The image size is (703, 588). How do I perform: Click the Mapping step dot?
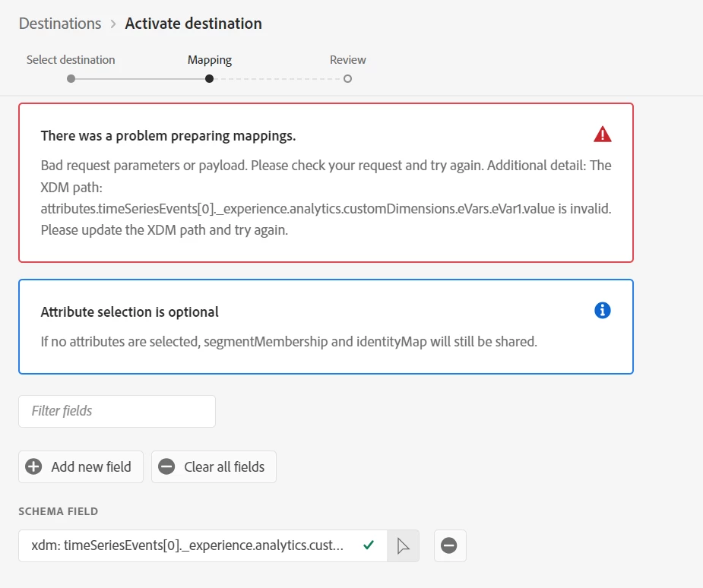209,78
